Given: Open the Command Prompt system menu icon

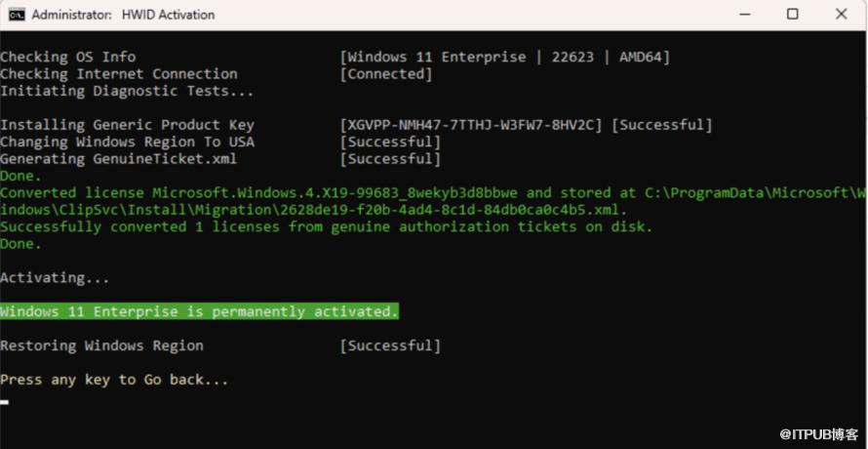Looking at the screenshot, I should coord(17,15).
